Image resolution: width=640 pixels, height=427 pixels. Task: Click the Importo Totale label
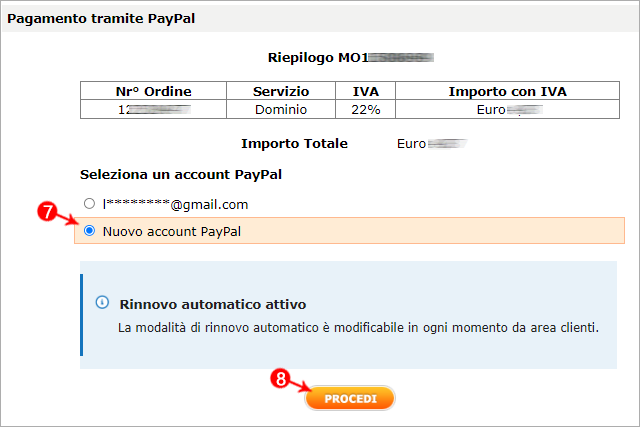click(294, 143)
